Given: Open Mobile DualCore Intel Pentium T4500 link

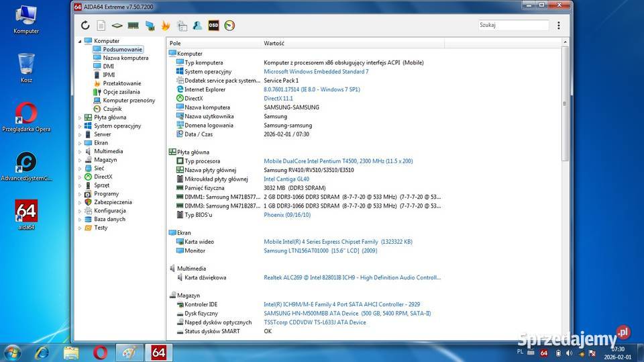Looking at the screenshot, I should pyautogui.click(x=338, y=161).
